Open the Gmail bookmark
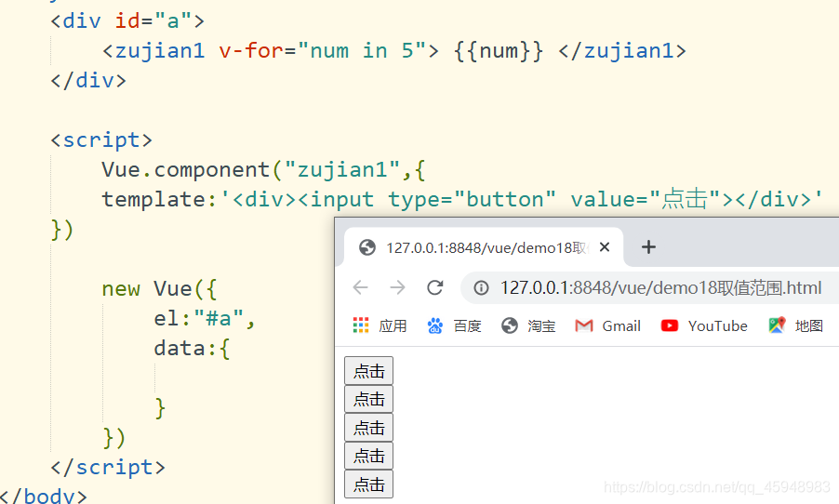 pyautogui.click(x=607, y=325)
